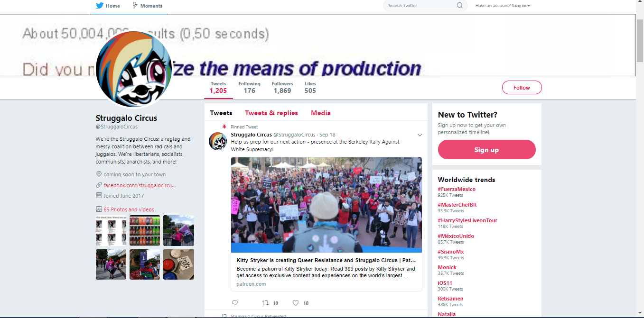Click the Natalia trend
The width and height of the screenshot is (644, 318).
pyautogui.click(x=447, y=314)
